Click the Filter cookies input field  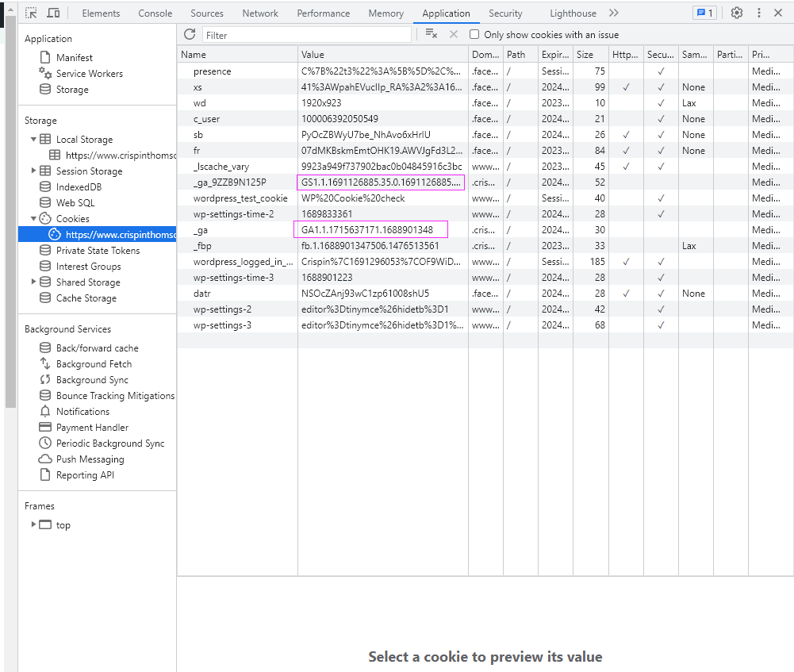coord(306,35)
